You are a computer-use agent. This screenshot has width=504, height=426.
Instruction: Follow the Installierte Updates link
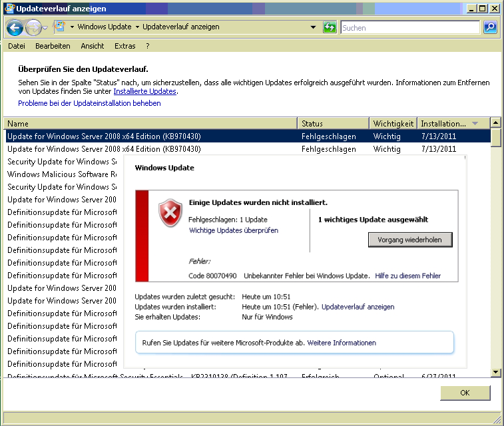145,91
